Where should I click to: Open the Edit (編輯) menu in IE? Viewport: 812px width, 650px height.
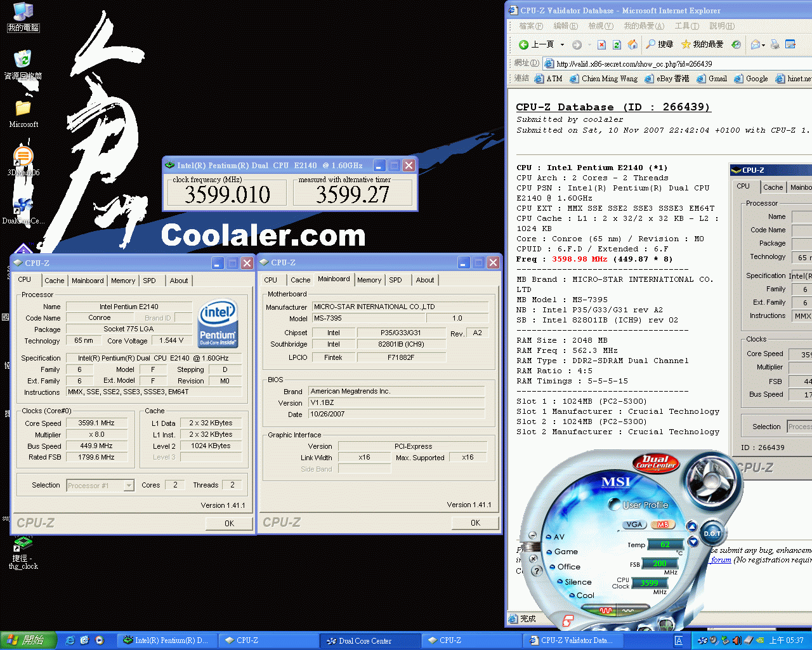(x=565, y=26)
